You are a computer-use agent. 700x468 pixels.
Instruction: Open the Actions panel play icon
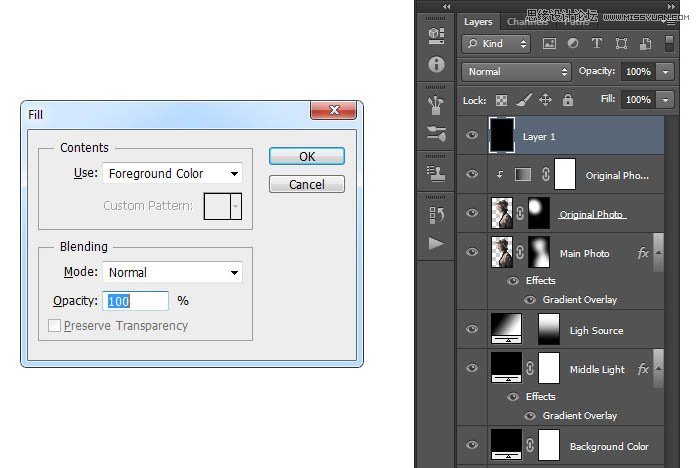click(436, 243)
